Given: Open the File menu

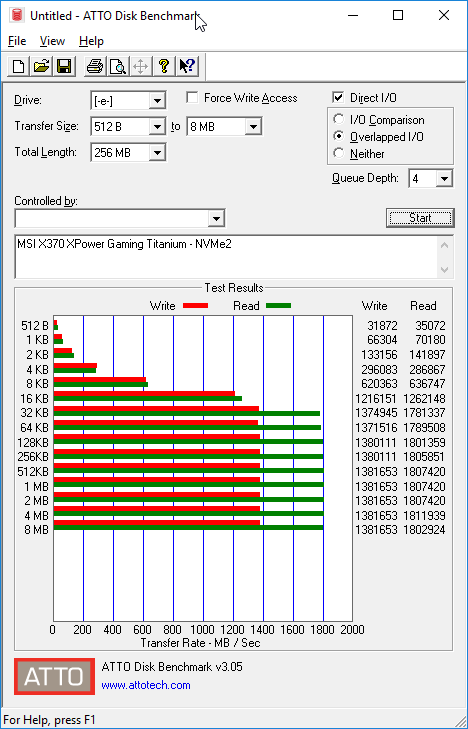Looking at the screenshot, I should pos(17,41).
